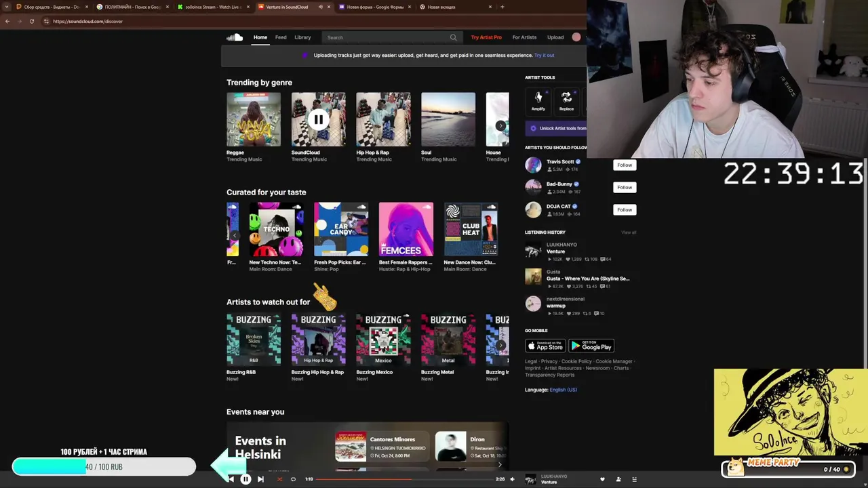Viewport: 868px width, 488px height.
Task: Close the Venture in SoundCloud tab
Action: pyautogui.click(x=330, y=7)
